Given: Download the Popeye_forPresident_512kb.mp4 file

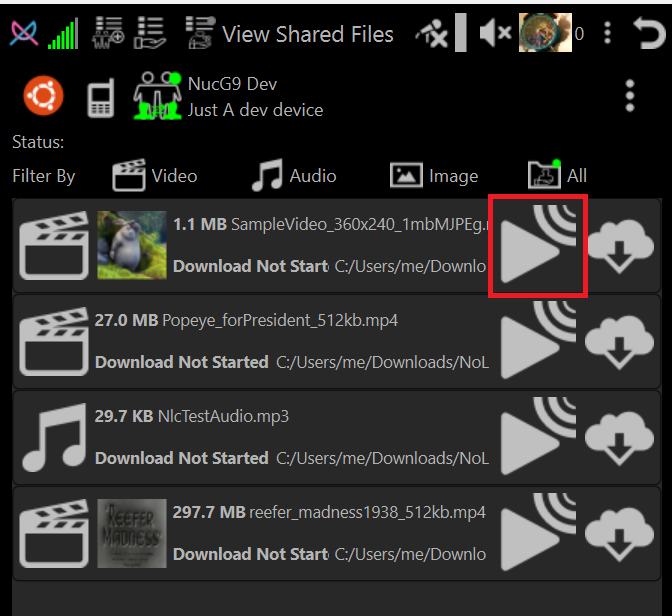Looking at the screenshot, I should pos(619,343).
